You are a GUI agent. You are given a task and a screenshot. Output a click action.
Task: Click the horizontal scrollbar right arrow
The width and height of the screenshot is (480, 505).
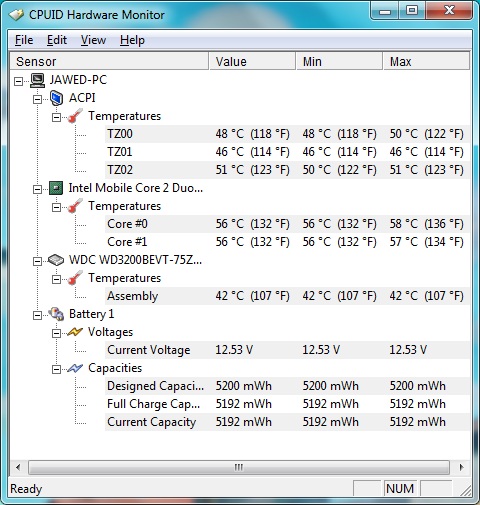[462, 467]
